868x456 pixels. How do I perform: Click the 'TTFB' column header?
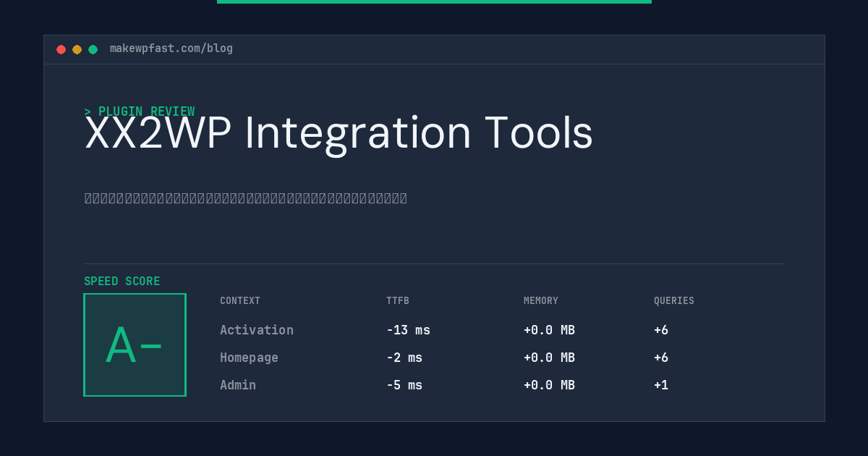[x=398, y=301]
